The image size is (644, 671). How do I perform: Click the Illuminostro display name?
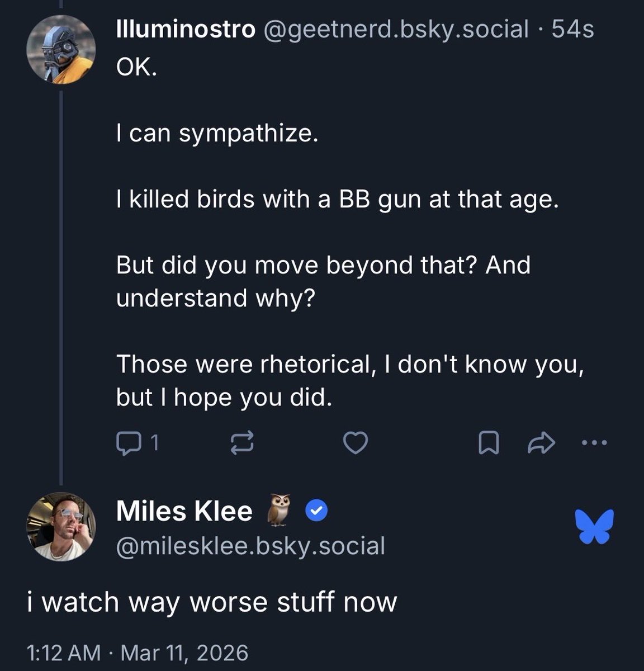click(x=185, y=29)
